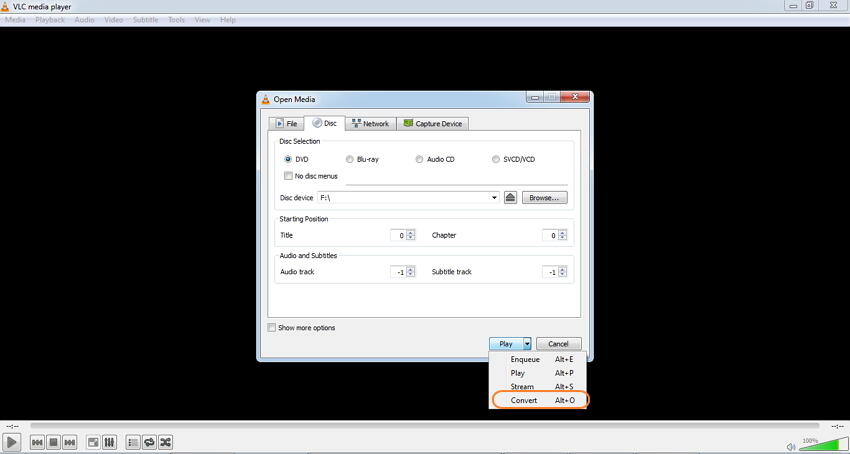
Task: Enable shuffle random playback icon
Action: coord(165,443)
